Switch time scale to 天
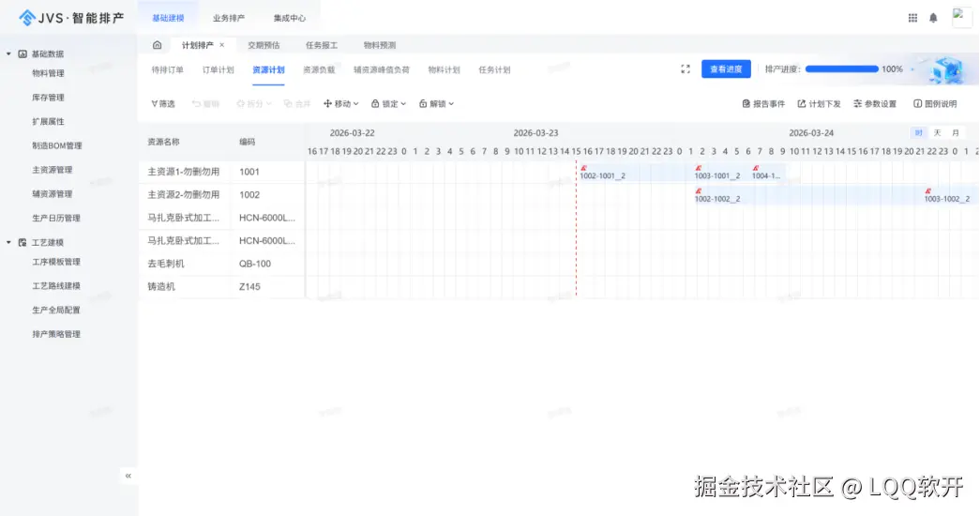This screenshot has height=516, width=980. (937, 132)
